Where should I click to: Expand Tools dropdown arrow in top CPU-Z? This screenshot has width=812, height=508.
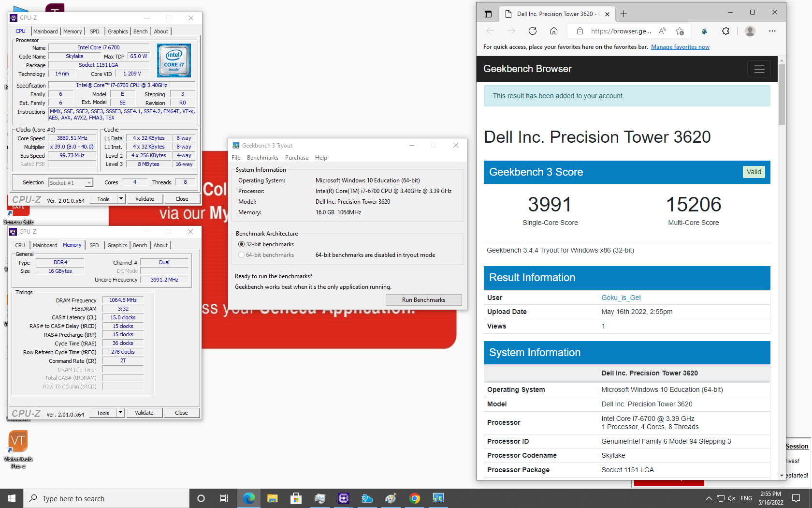[121, 199]
